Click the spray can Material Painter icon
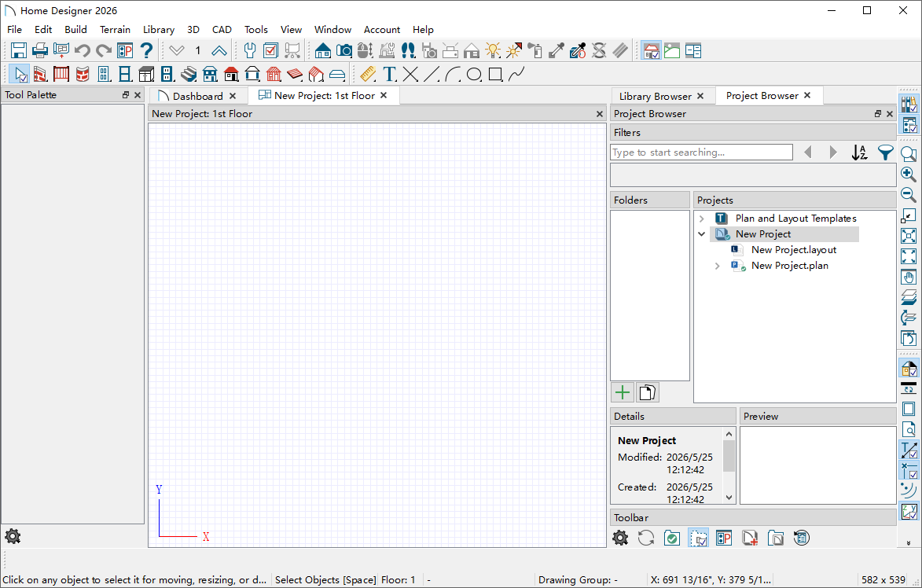 click(x=534, y=50)
